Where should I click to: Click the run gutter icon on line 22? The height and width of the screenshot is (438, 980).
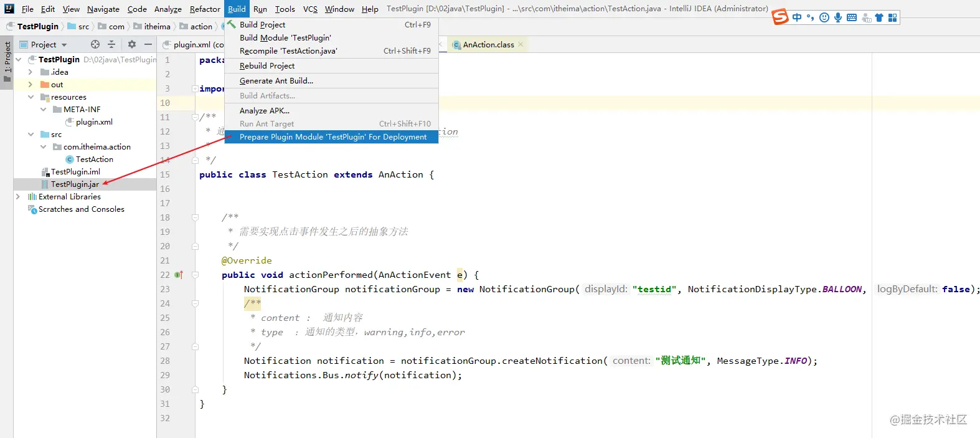tap(179, 275)
